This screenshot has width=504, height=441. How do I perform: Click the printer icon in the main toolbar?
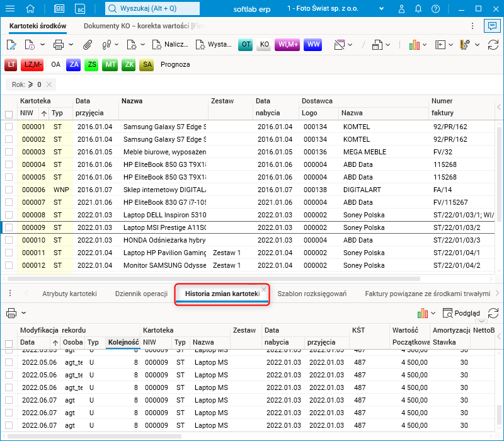click(59, 45)
